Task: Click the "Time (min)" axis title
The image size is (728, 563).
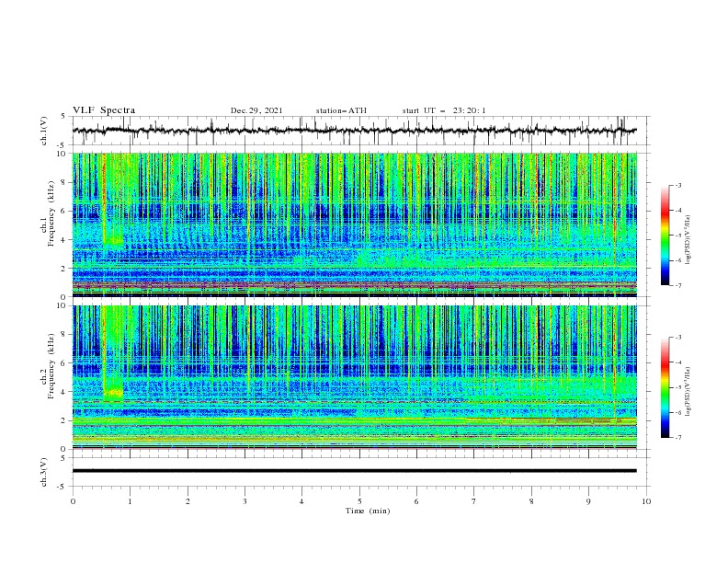Action: click(368, 511)
